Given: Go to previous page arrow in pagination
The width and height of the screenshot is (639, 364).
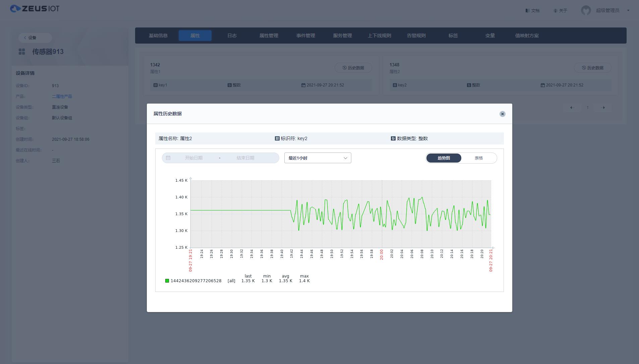Looking at the screenshot, I should click(x=572, y=108).
